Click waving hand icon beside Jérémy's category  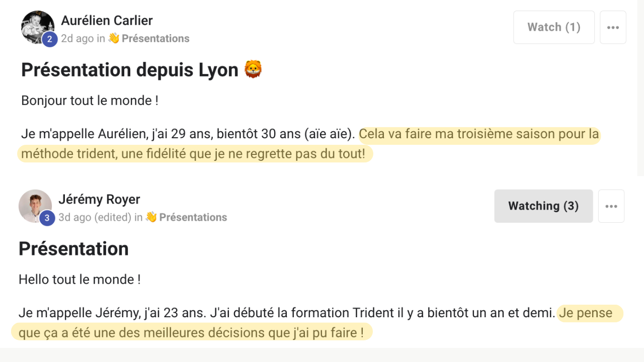pos(151,217)
